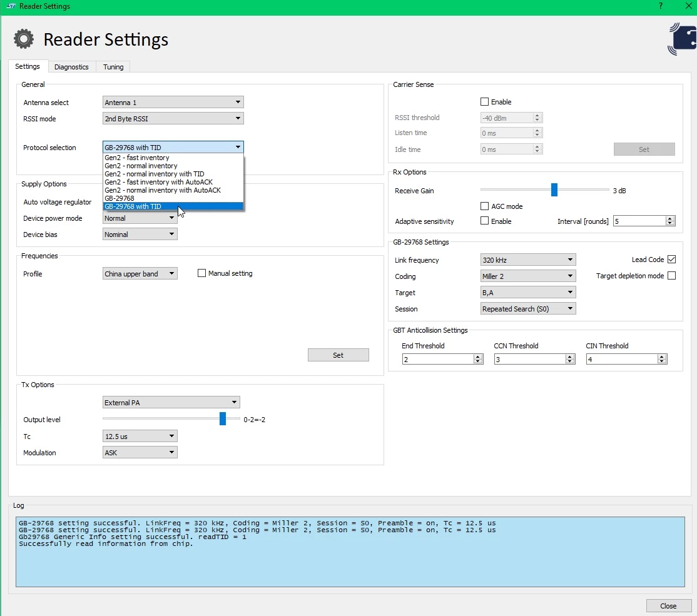The image size is (697, 616).
Task: Select the Settings tab
Action: pyautogui.click(x=28, y=66)
